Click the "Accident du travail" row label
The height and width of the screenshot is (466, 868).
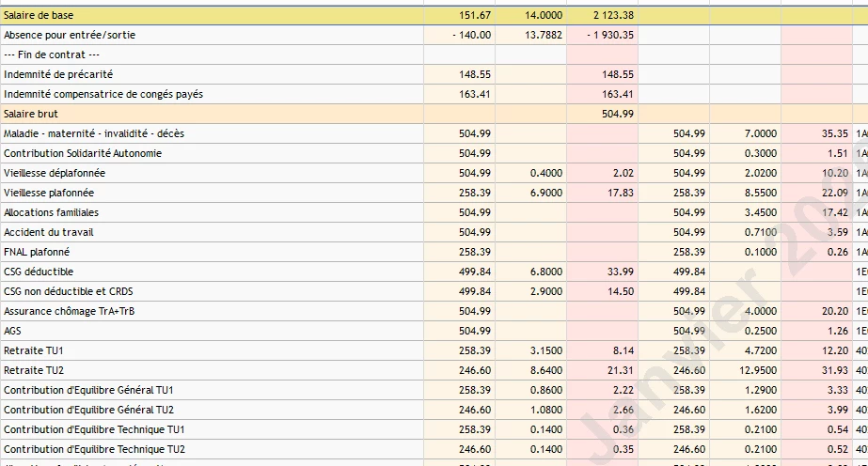point(48,232)
